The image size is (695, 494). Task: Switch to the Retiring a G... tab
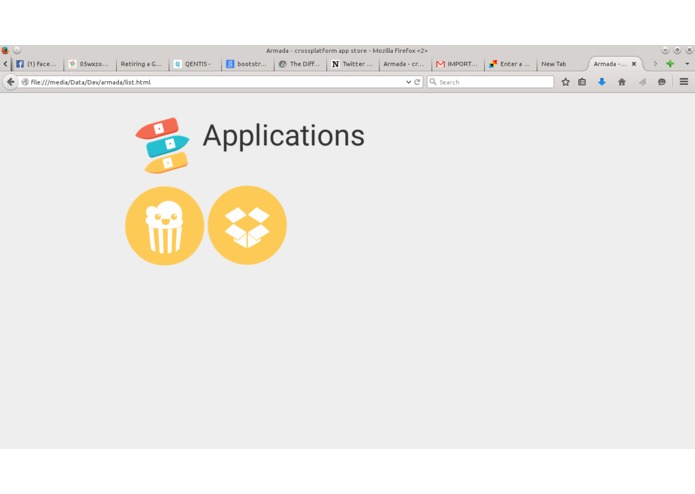click(x=142, y=64)
